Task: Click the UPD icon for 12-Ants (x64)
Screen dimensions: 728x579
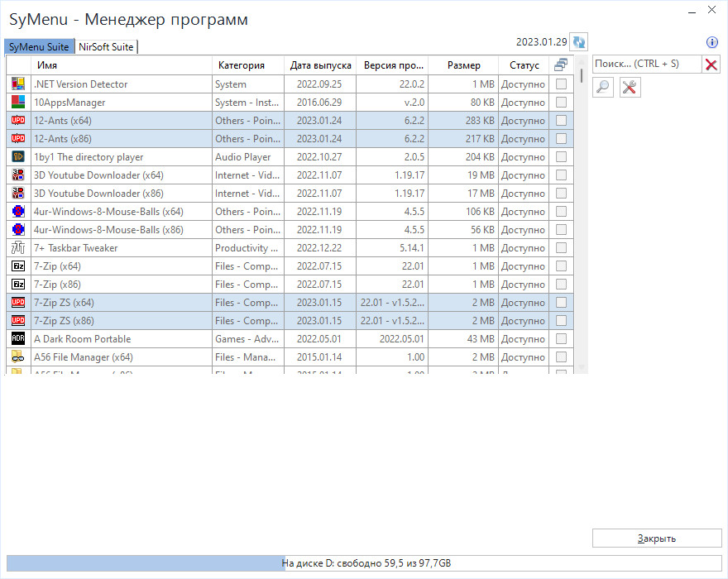Action: 18,120
